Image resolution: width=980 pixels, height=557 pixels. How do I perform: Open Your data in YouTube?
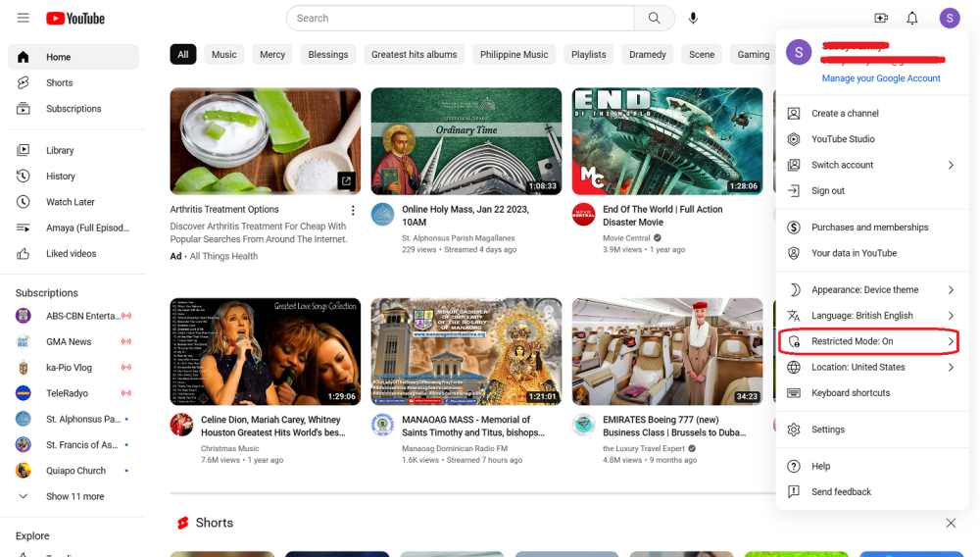(x=872, y=253)
